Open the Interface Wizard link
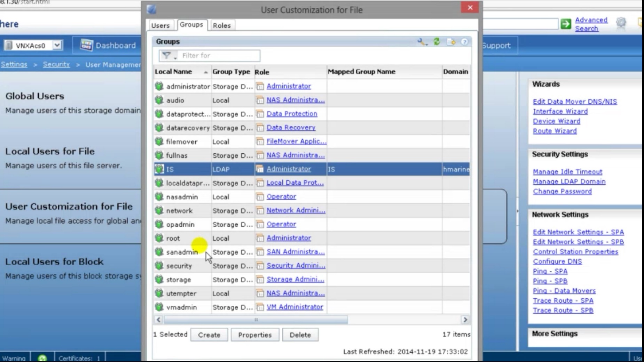Viewport: 644px width, 362px height. coord(560,111)
